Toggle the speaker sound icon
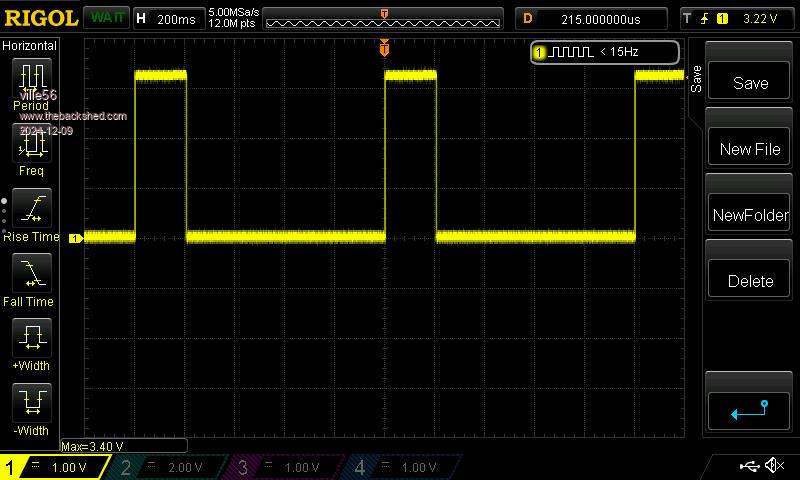Viewport: 800px width, 480px height. point(775,466)
